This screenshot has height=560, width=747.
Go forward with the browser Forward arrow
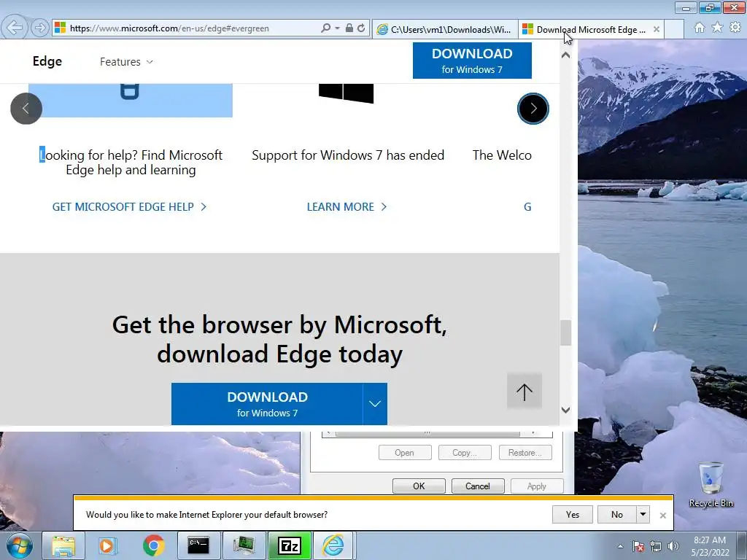[40, 28]
